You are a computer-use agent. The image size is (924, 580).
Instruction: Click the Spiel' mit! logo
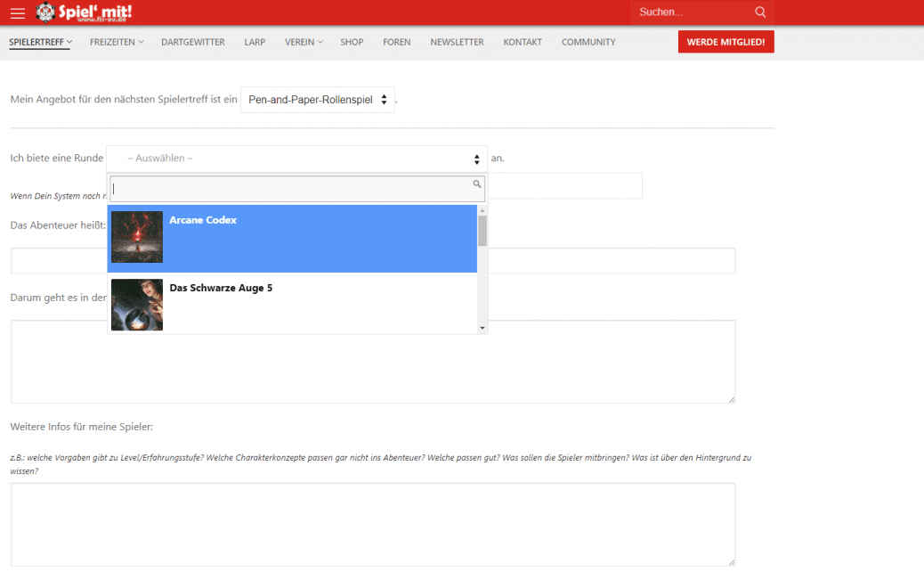[x=84, y=12]
